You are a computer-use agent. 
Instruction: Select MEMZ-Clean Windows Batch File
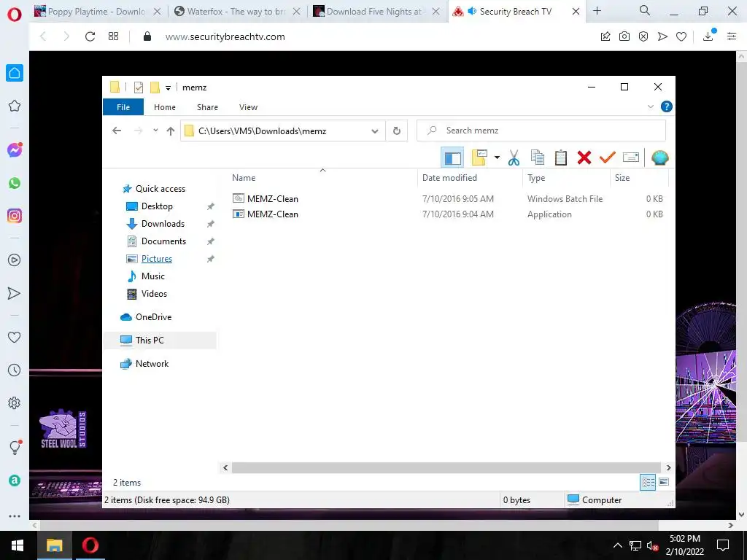coord(273,198)
